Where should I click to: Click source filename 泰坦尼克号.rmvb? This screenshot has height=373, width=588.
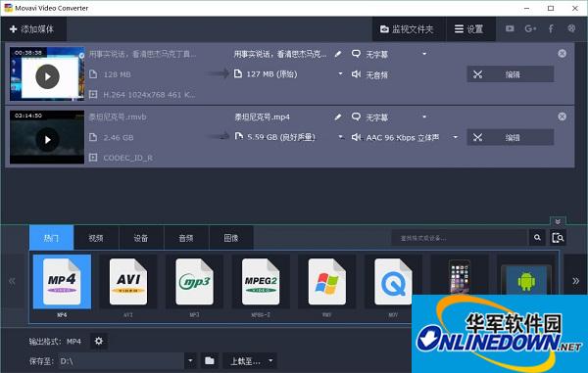point(118,117)
